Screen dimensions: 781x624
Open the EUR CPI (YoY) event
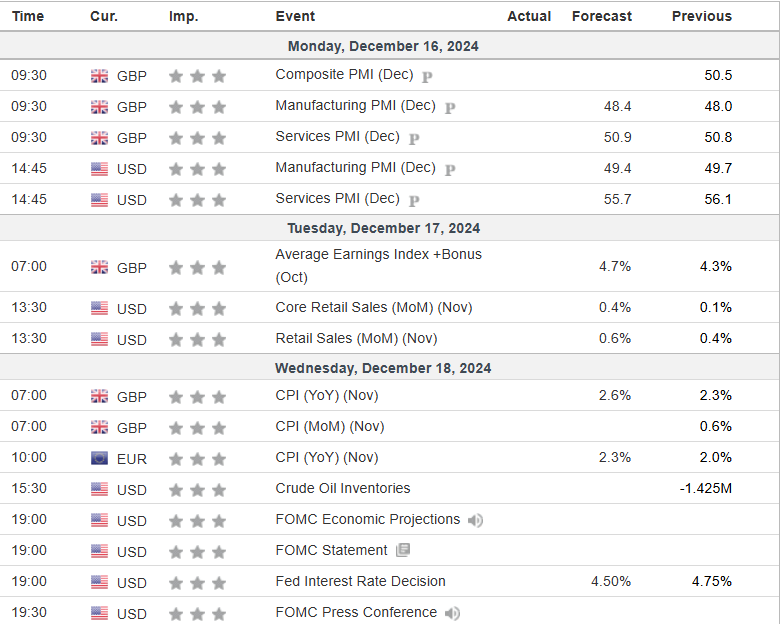pyautogui.click(x=326, y=457)
